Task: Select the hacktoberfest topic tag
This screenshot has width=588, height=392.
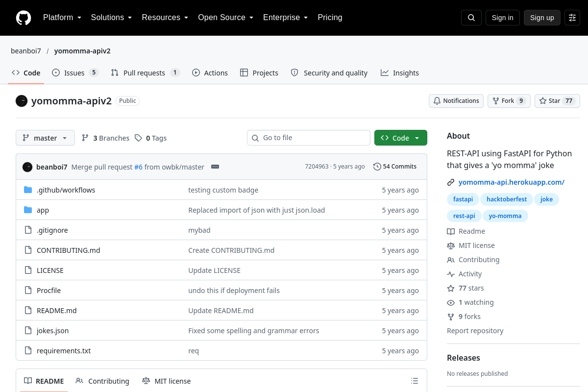Action: [507, 199]
